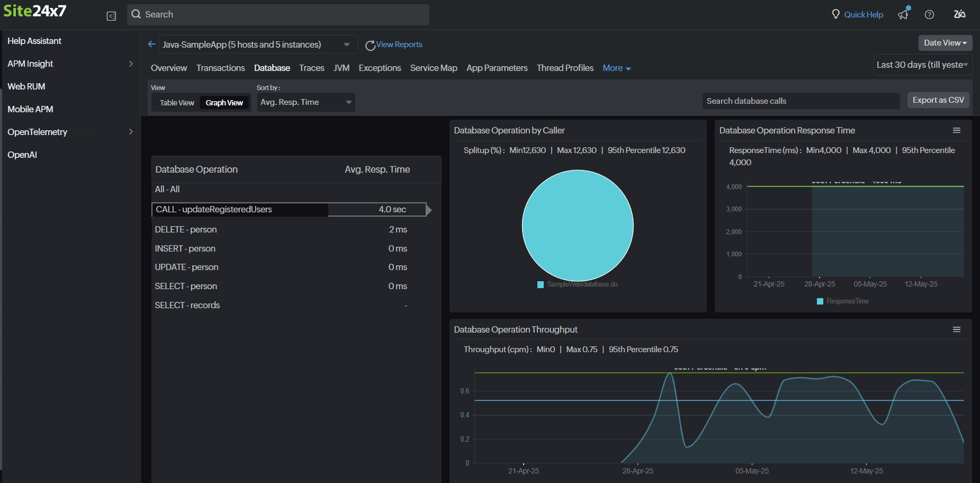This screenshot has height=483, width=980.
Task: Open the Database Operation Response Time chart menu
Action: tap(956, 130)
